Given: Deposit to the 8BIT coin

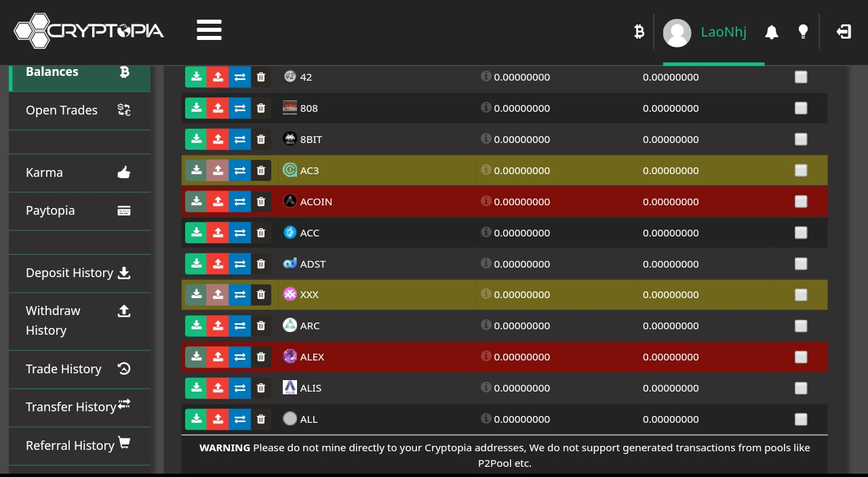Looking at the screenshot, I should click(x=196, y=140).
